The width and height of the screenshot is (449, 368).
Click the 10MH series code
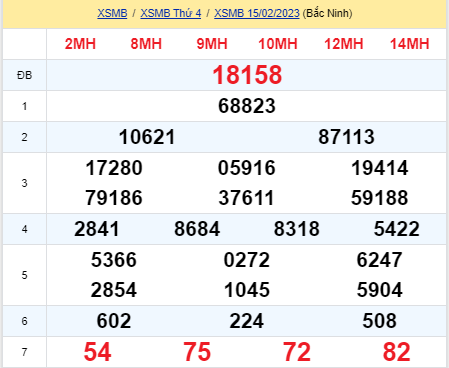pyautogui.click(x=278, y=44)
